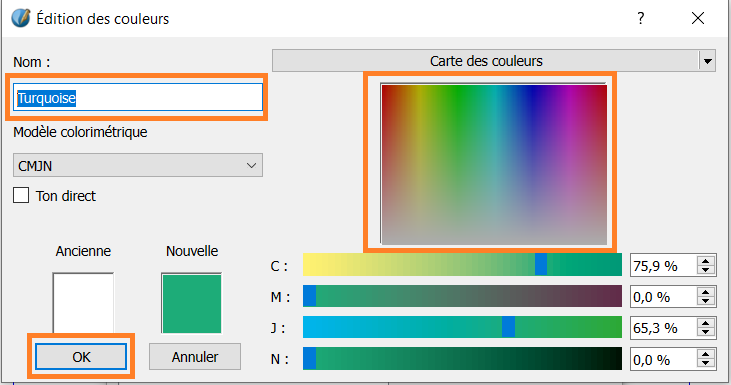
Task: Open the CMJN color model dropdown
Action: tap(138, 165)
